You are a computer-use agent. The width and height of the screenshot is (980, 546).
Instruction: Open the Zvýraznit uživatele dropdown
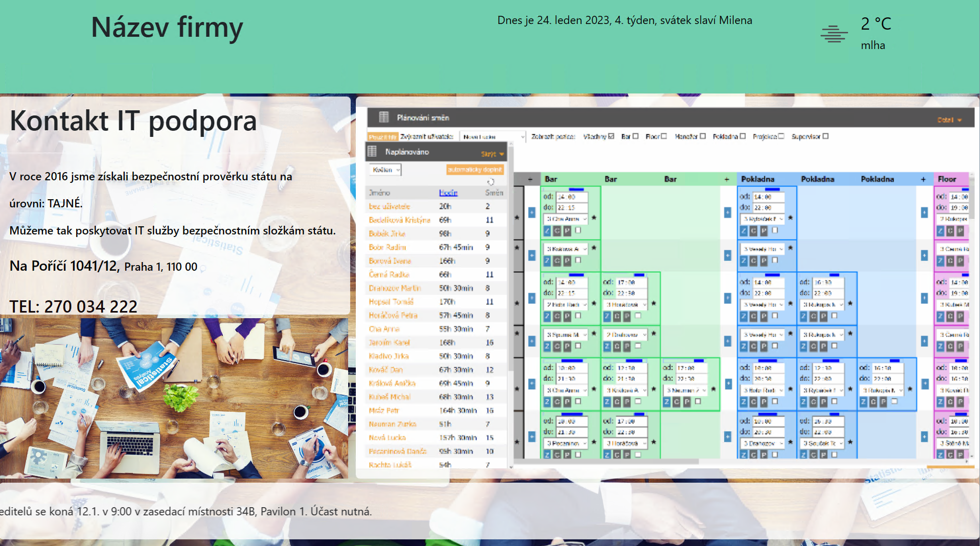point(492,137)
